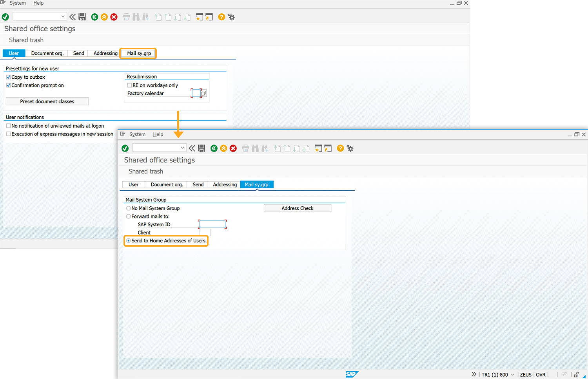The height and width of the screenshot is (379, 588).
Task: Enable RE on workdays only checkbox
Action: click(x=130, y=85)
